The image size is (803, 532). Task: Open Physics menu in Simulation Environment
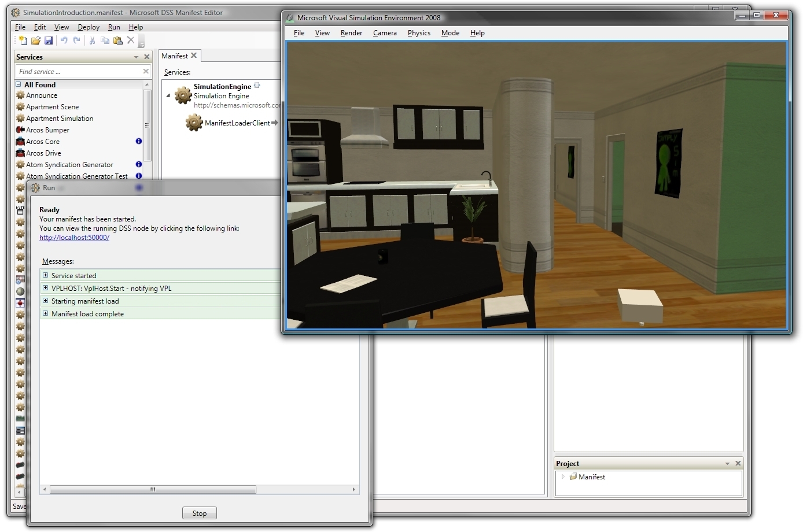(419, 33)
